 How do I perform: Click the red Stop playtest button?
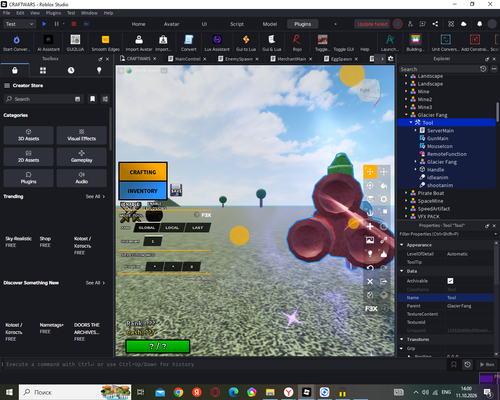click(x=74, y=24)
